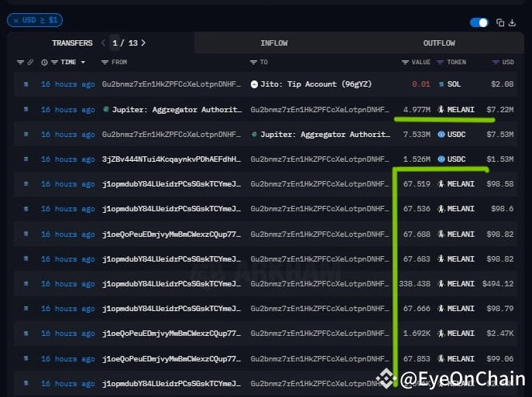Switch to the INFLOW tab
The height and width of the screenshot is (397, 532).
coord(274,43)
